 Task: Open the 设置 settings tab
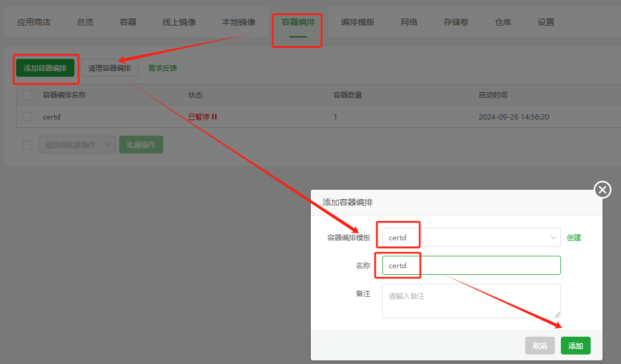(546, 22)
